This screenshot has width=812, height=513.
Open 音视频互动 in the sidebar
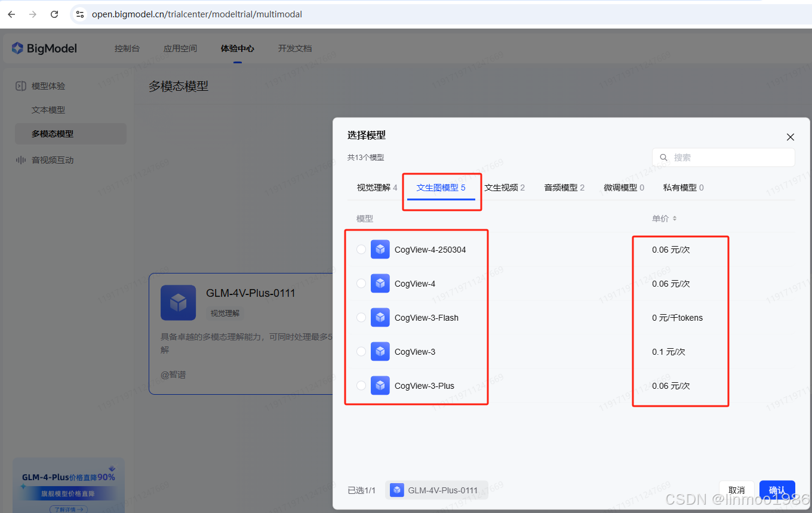(53, 160)
